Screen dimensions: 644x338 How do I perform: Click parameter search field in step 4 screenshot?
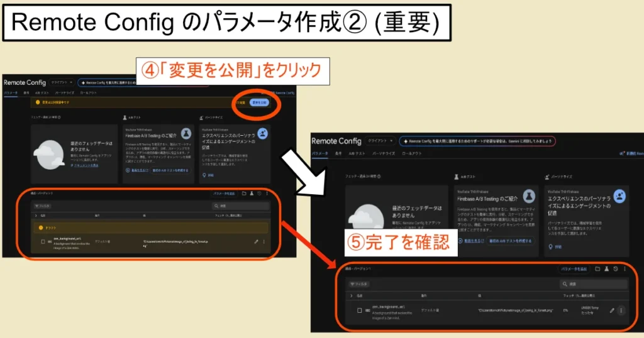(241, 206)
